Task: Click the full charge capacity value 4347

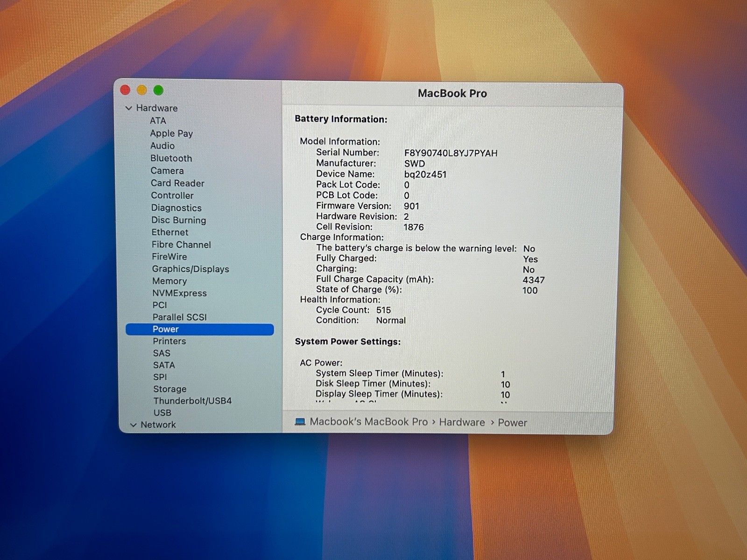Action: [534, 280]
